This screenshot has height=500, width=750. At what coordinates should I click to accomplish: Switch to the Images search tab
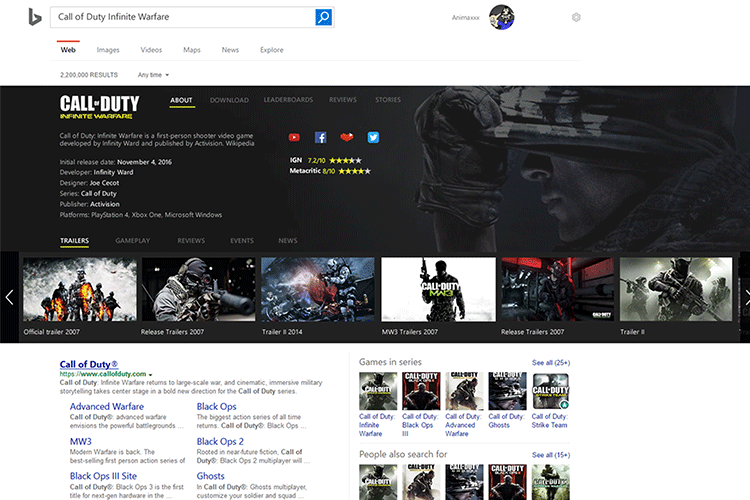(x=108, y=49)
